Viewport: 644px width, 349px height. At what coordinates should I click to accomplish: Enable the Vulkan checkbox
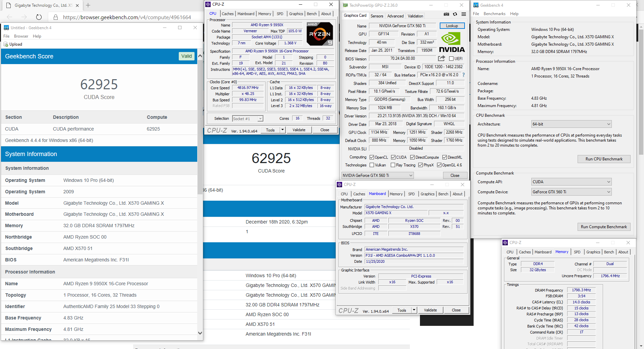372,165
